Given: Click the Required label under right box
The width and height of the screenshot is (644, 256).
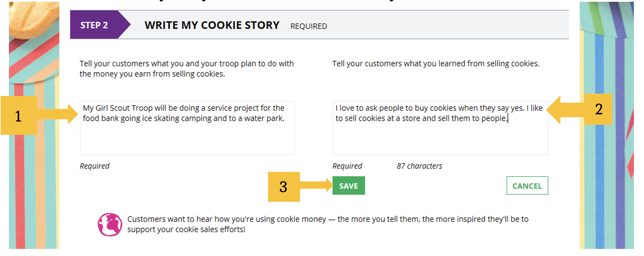Looking at the screenshot, I should click(x=347, y=166).
